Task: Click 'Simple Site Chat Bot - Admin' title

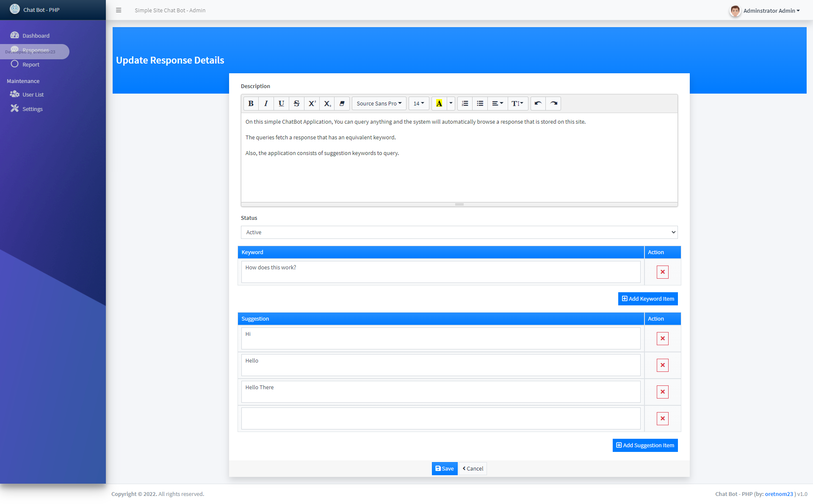Action: (x=170, y=10)
